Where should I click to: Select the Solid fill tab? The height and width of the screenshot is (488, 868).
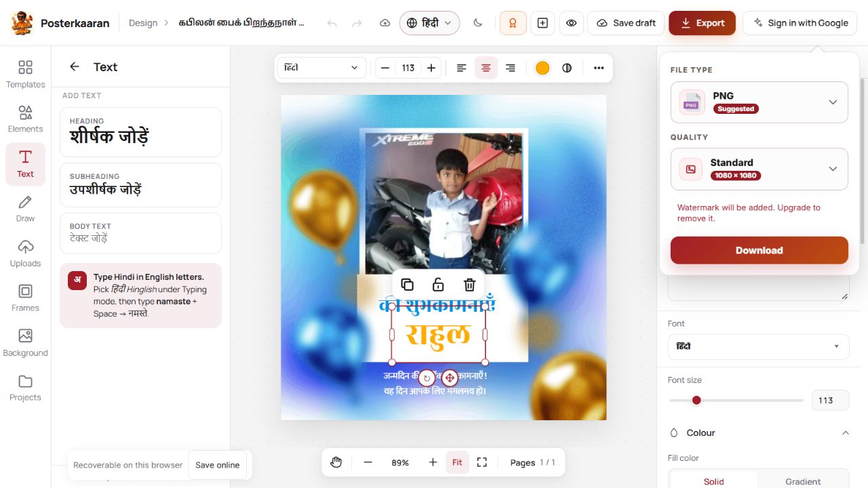713,481
